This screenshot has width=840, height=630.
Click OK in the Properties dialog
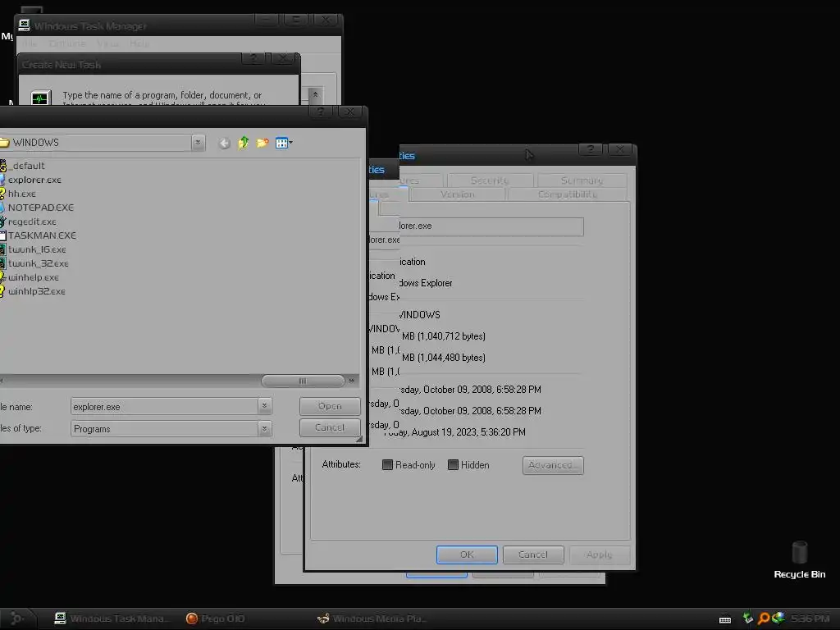pos(467,555)
